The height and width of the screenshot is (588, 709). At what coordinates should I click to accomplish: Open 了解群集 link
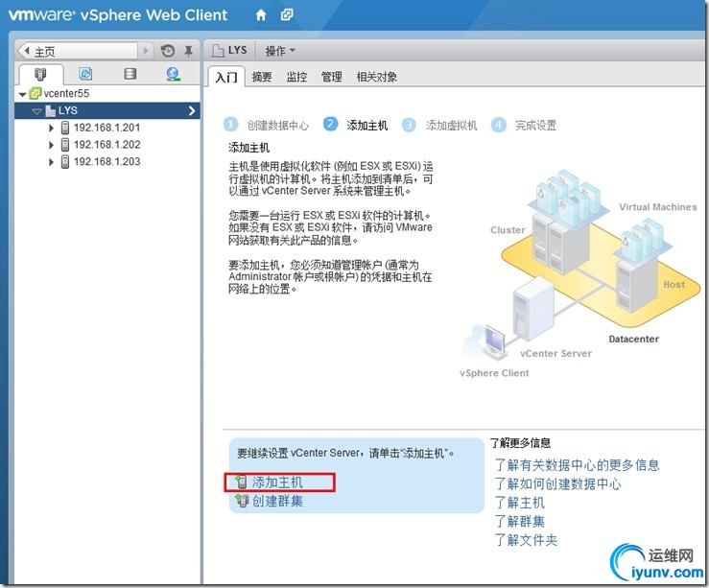coord(520,521)
